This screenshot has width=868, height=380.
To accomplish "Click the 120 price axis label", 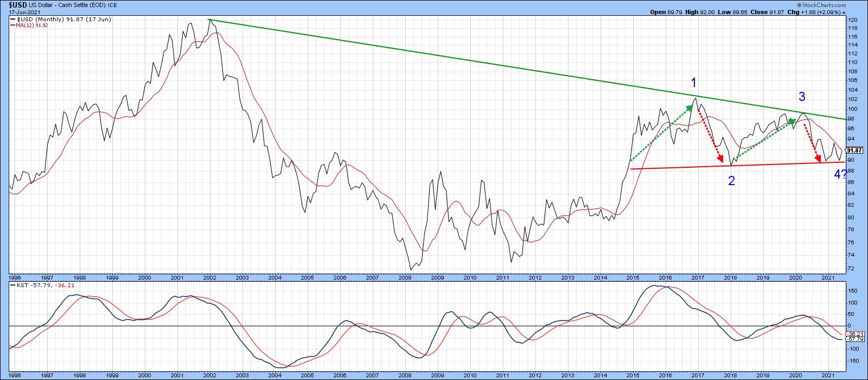I will [x=852, y=20].
